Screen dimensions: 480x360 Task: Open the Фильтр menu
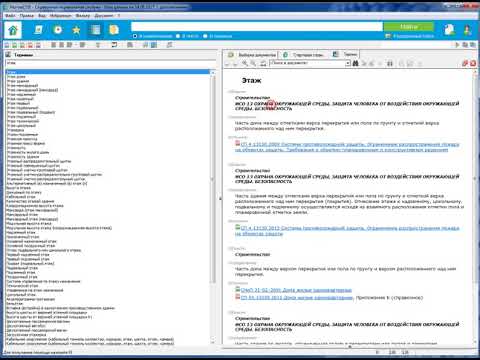tap(83, 16)
